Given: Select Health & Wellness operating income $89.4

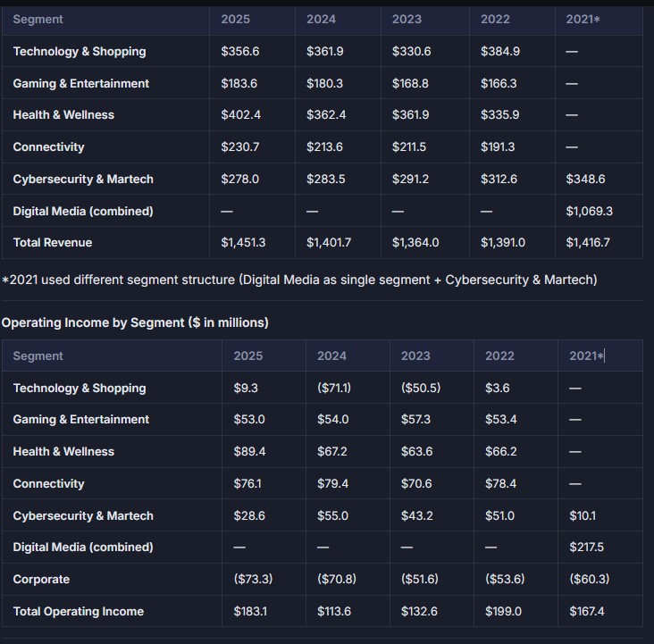Looking at the screenshot, I should (249, 451).
